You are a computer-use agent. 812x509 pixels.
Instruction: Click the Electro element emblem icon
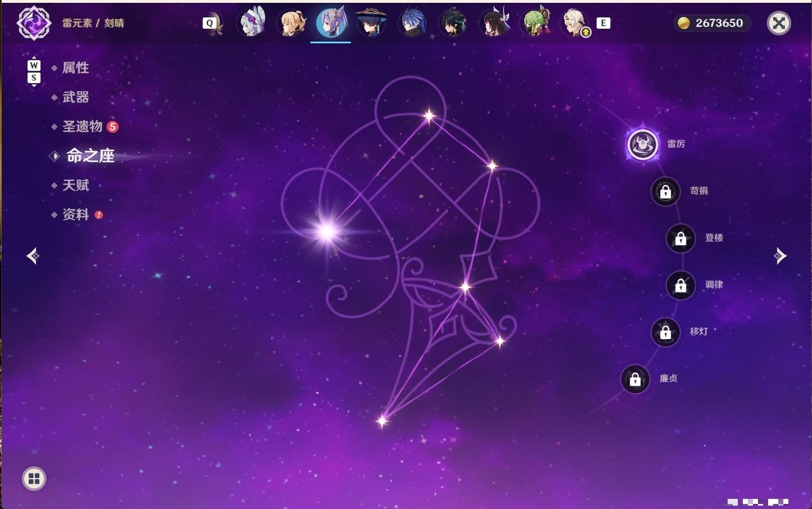34,23
